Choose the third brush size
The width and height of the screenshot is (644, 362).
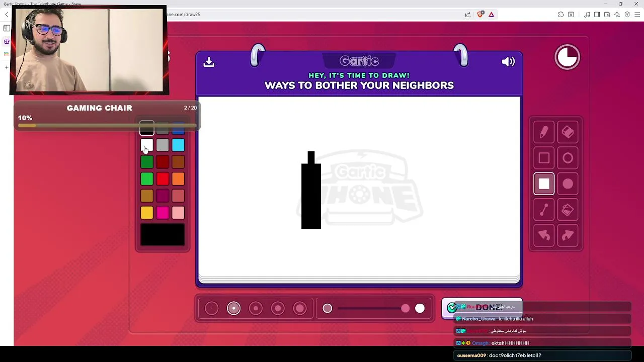[256, 308]
